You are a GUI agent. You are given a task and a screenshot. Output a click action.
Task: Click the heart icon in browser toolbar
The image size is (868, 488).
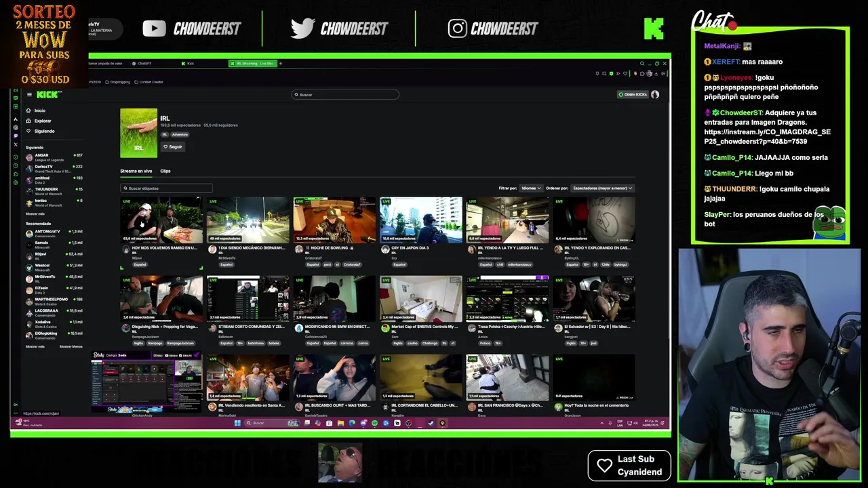tap(625, 73)
